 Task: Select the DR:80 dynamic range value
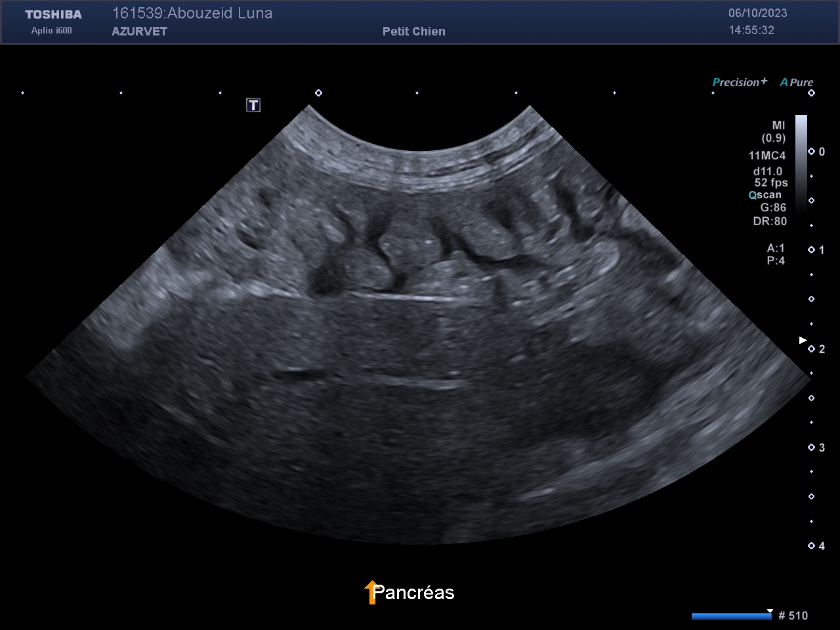[770, 221]
